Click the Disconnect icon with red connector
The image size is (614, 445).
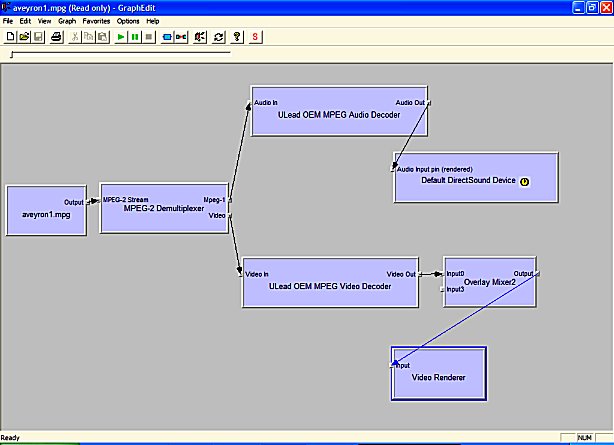coord(181,37)
